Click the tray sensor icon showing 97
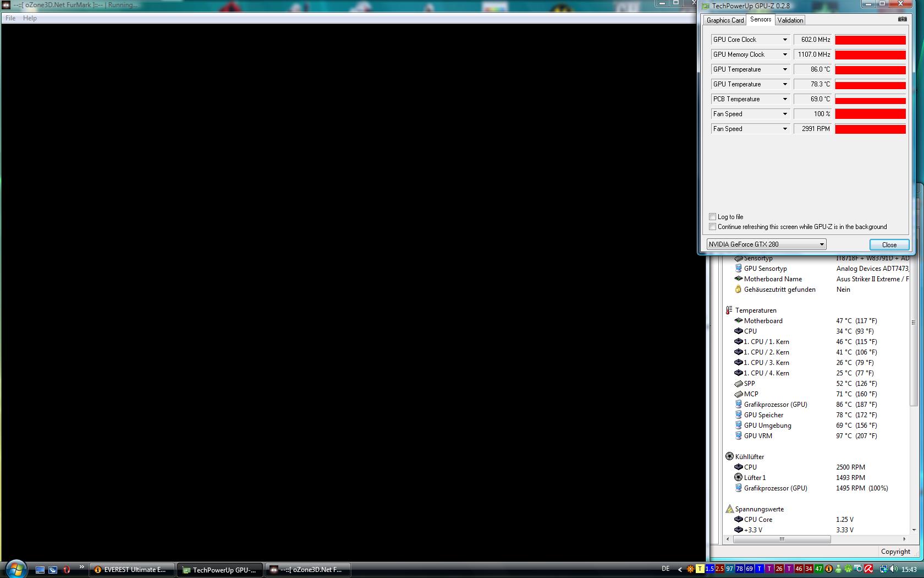Screen dimensions: 924x578 [729, 569]
